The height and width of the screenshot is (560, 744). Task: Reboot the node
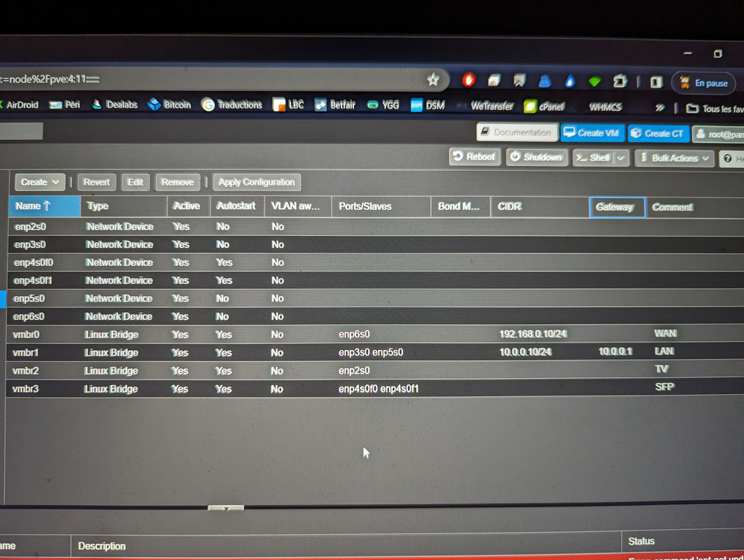pyautogui.click(x=474, y=157)
